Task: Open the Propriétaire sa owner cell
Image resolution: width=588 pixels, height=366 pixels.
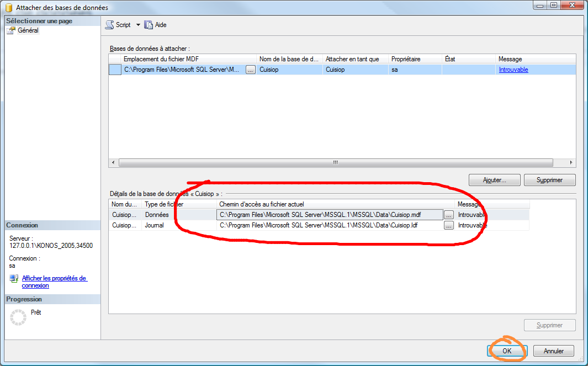Action: (x=414, y=70)
